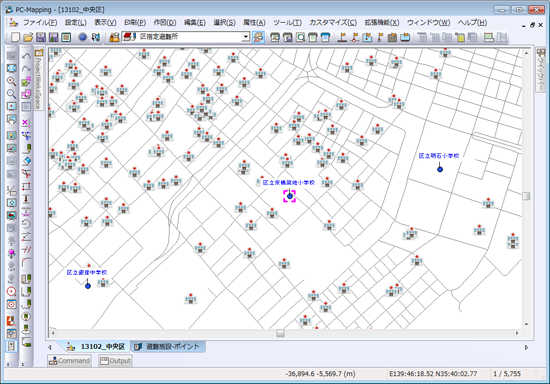Toggle the highlighted button right of layer dropdown
The width and height of the screenshot is (550, 384).
click(x=259, y=37)
